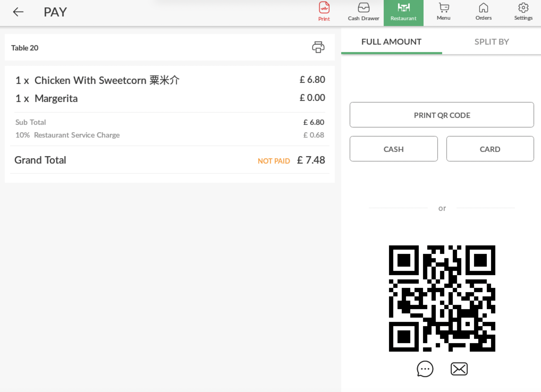Image resolution: width=541 pixels, height=392 pixels.
Task: Open the Restaurant view
Action: 403,12
